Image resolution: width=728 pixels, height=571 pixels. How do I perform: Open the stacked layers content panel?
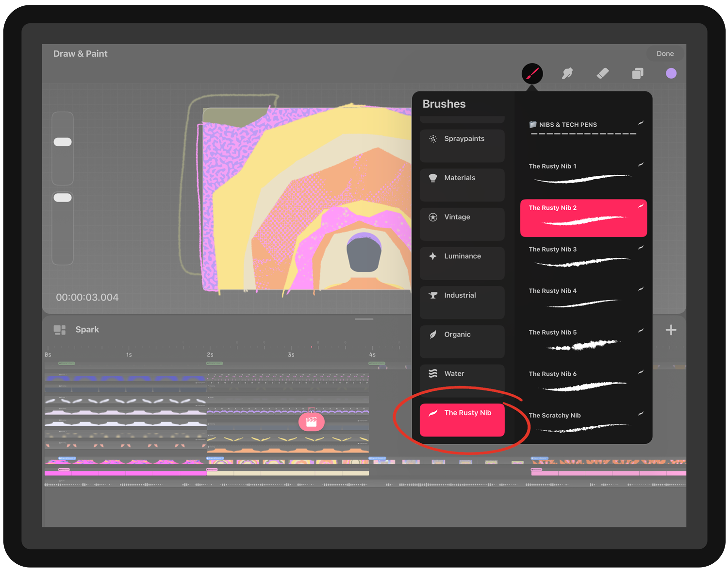[x=637, y=73]
